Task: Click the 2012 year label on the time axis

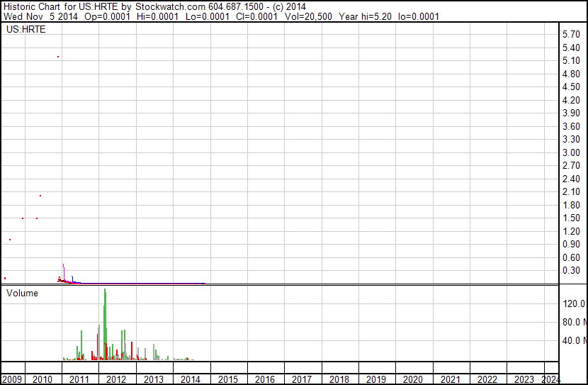Action: pyautogui.click(x=116, y=379)
